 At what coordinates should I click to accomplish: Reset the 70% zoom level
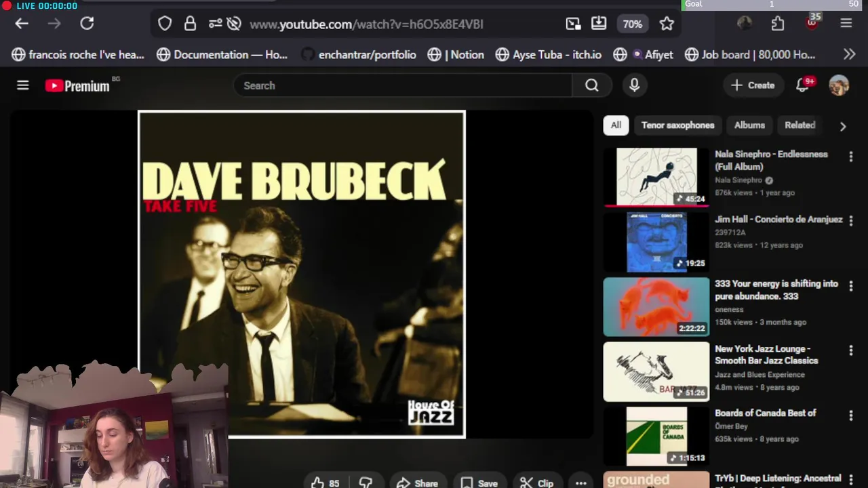point(632,24)
